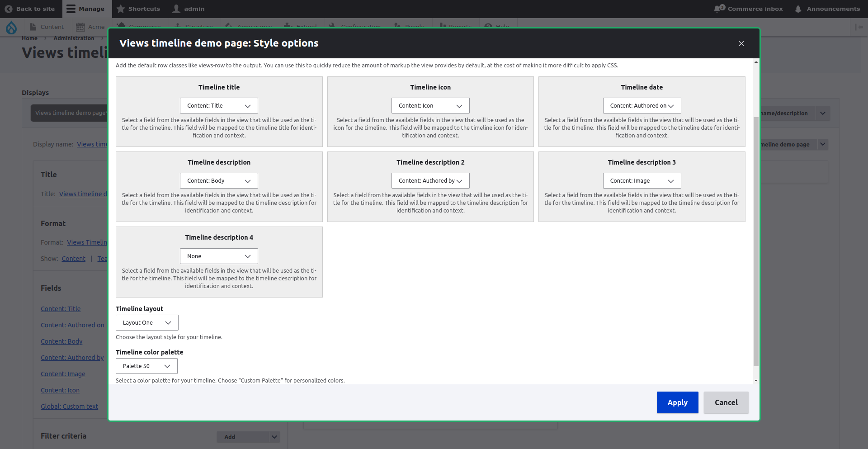Open the Timeline title field dropdown
Screen dimensions: 868x449
point(219,105)
